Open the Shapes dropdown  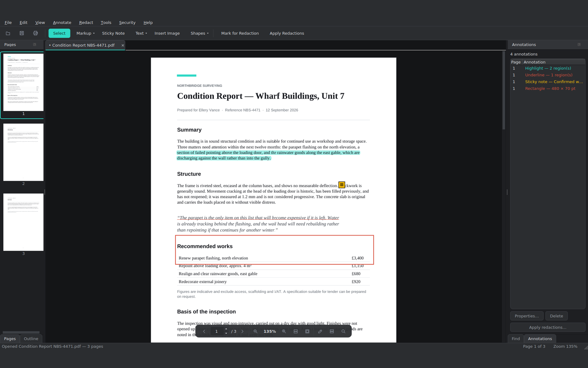tap(200, 33)
